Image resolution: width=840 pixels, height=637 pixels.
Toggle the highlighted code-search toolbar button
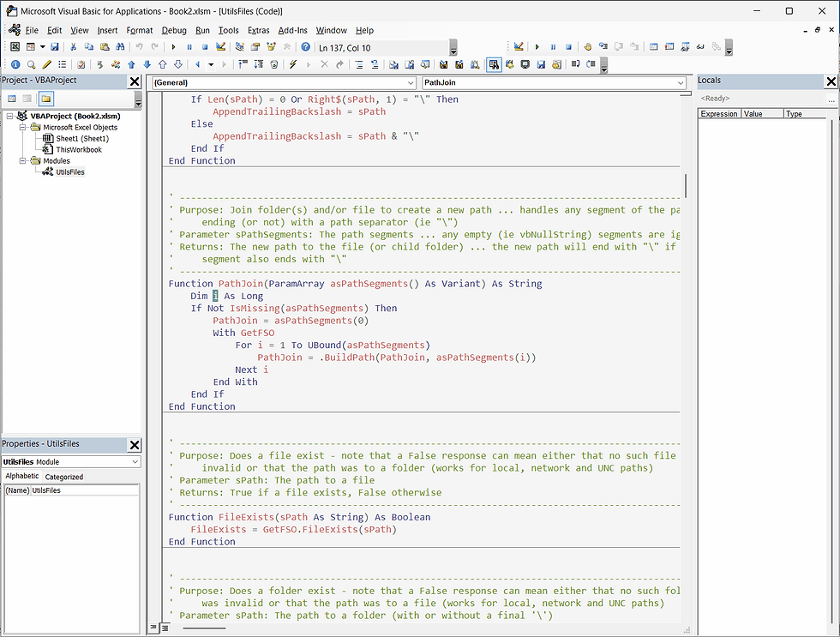click(494, 64)
